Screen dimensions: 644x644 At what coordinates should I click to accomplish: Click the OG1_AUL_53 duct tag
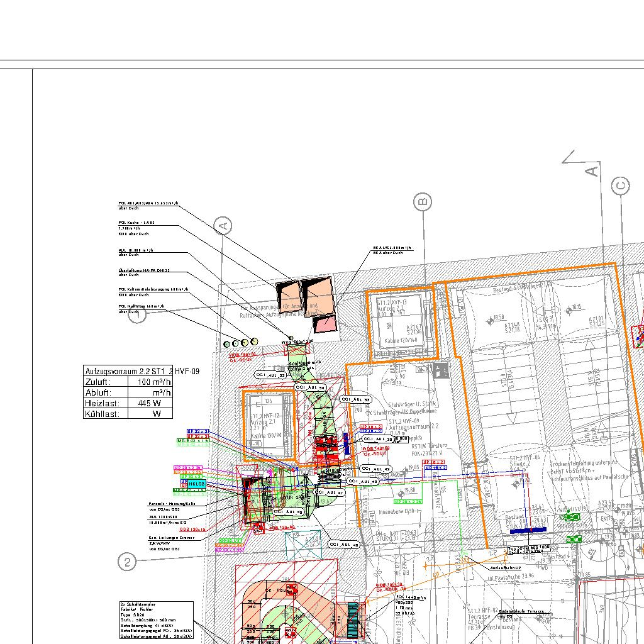point(356,399)
